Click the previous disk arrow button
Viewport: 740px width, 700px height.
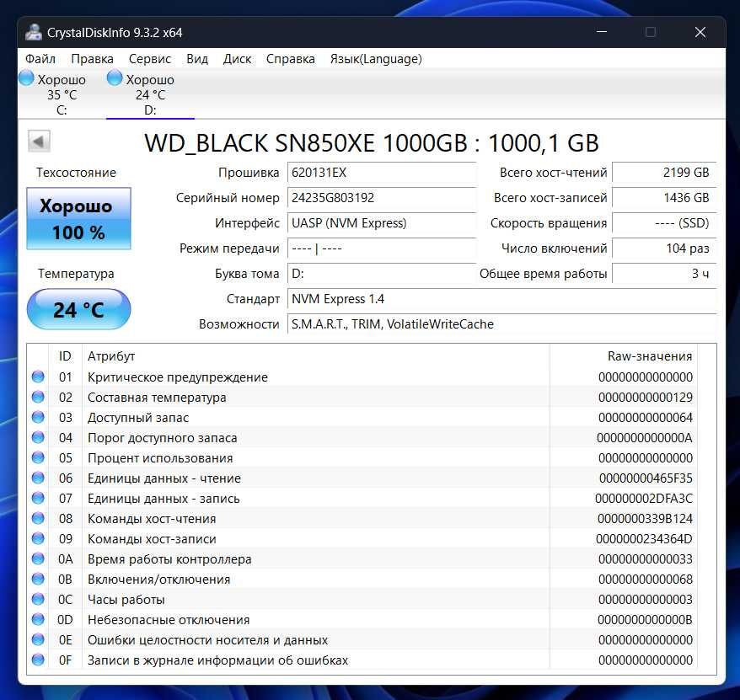click(39, 141)
